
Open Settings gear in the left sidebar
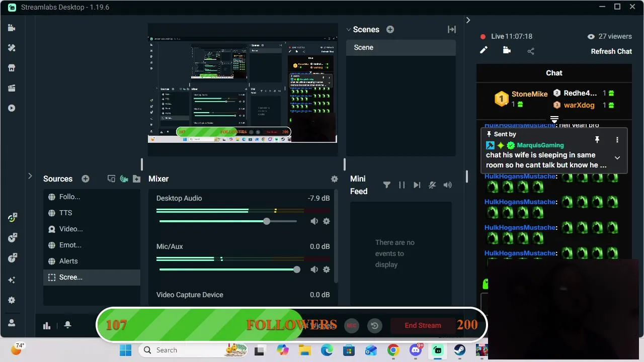(12, 300)
